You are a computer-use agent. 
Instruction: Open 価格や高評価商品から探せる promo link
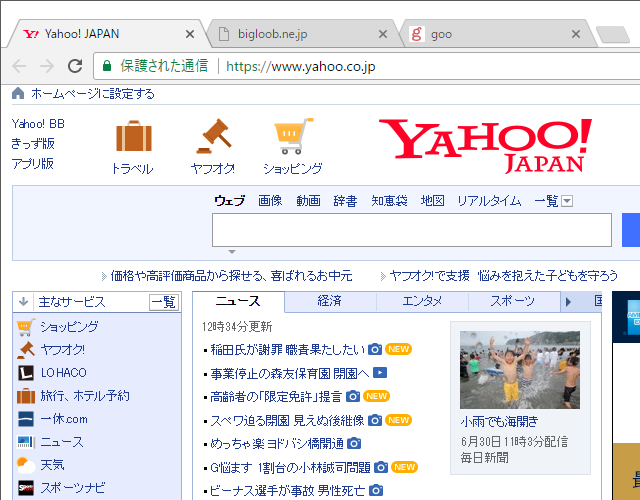(x=231, y=276)
